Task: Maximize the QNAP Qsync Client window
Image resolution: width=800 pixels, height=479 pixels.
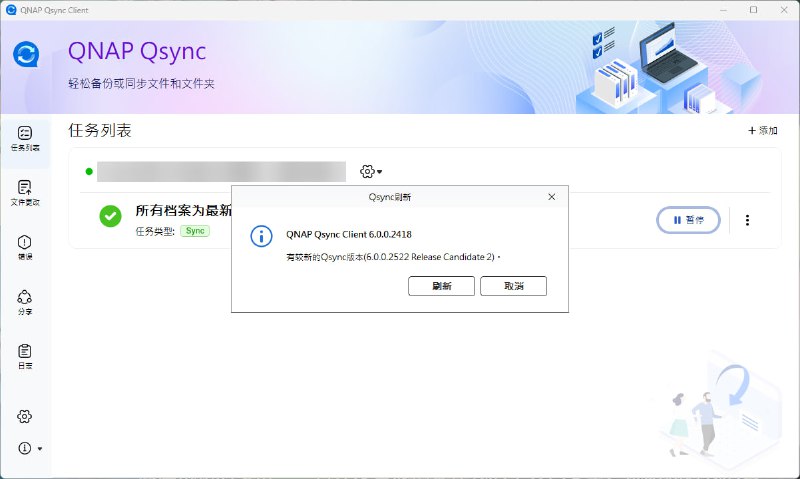Action: pos(754,10)
